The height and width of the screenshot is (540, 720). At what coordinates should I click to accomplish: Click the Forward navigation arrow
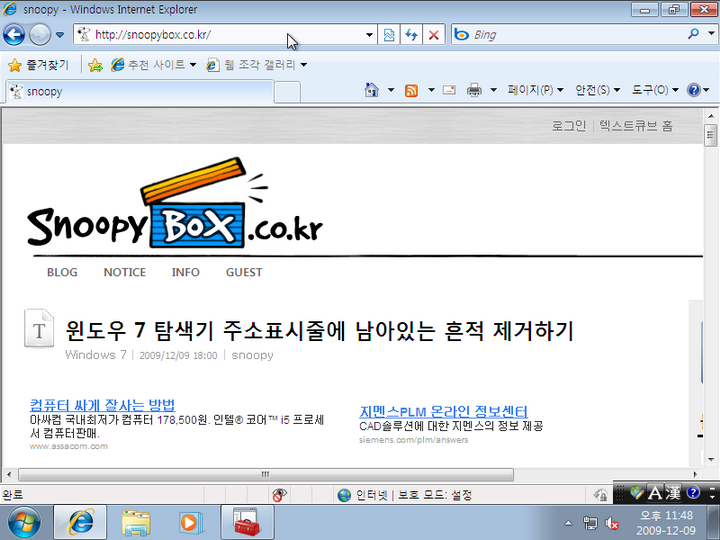coord(40,34)
